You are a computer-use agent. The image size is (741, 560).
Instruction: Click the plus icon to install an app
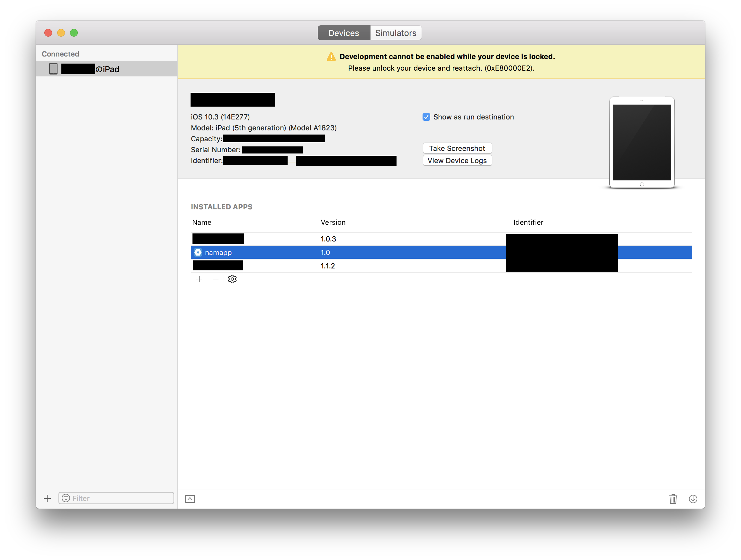pyautogui.click(x=199, y=279)
